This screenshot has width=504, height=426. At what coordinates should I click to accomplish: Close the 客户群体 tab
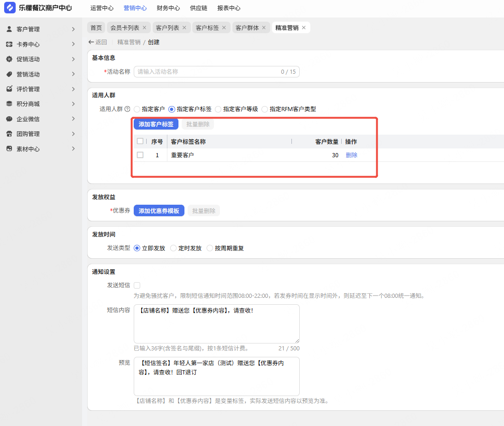pos(264,28)
